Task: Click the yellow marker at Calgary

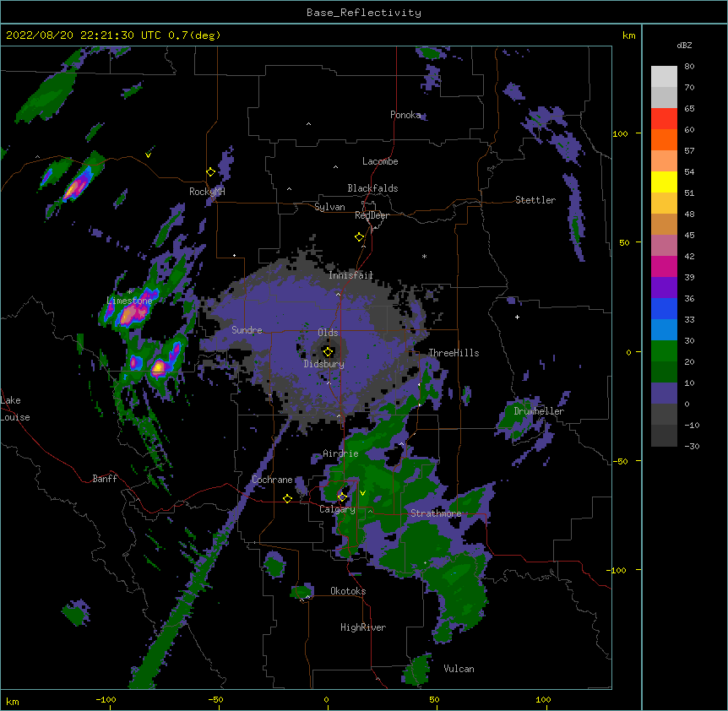Action: click(x=342, y=497)
